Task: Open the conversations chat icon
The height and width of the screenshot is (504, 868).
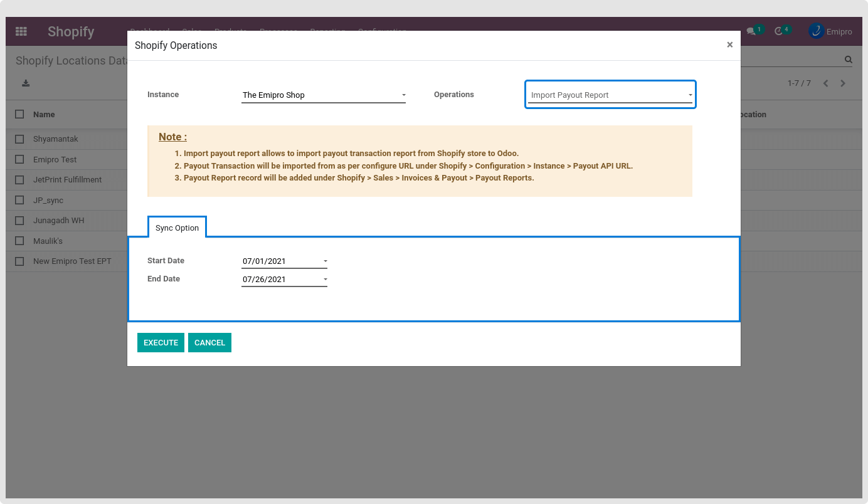Action: [x=751, y=31]
